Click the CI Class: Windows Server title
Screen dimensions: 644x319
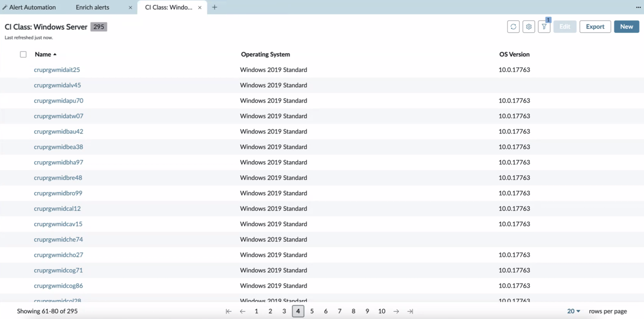pyautogui.click(x=46, y=27)
